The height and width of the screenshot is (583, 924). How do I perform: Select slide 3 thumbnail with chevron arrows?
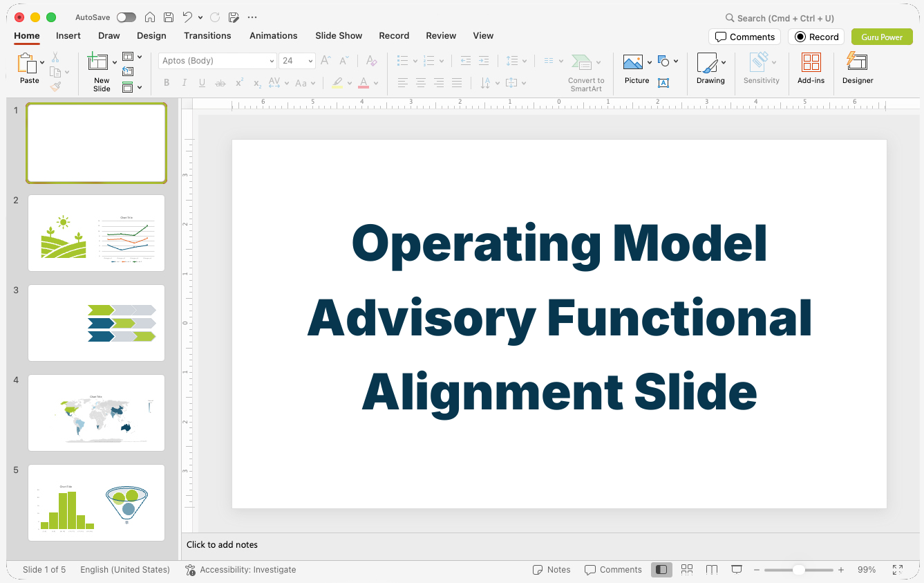(96, 323)
